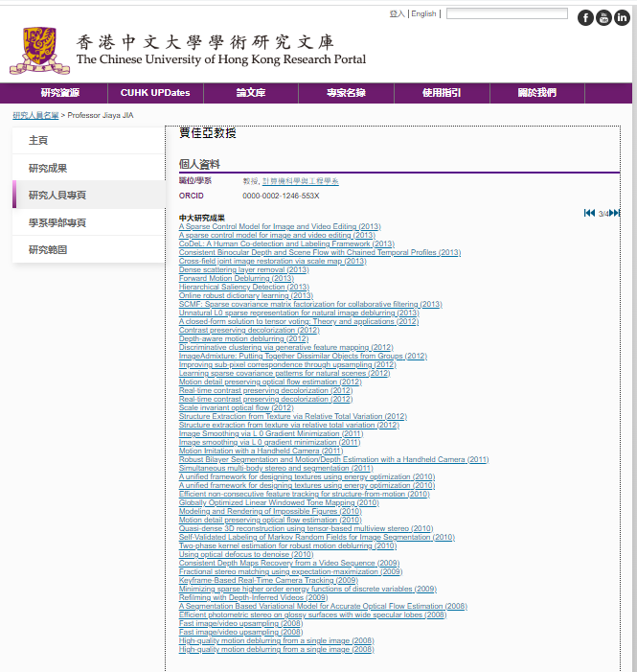Click the ORCID value 0000-0002-1246-553X
Viewport: 637px width, 672px height.
tap(281, 196)
